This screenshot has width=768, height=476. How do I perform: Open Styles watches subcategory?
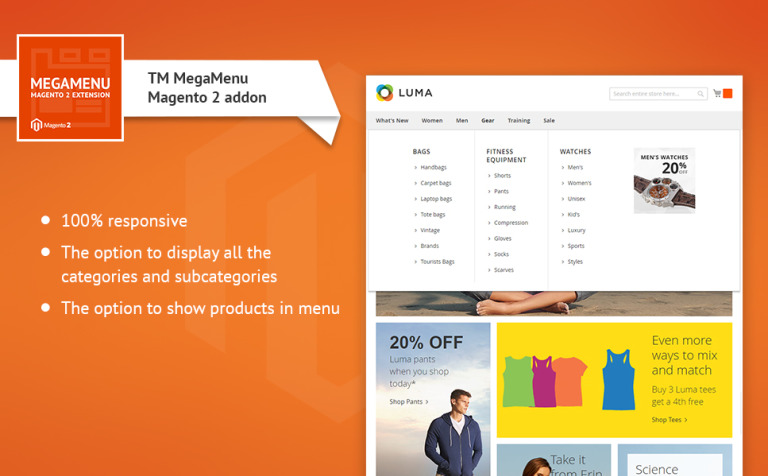pos(575,262)
